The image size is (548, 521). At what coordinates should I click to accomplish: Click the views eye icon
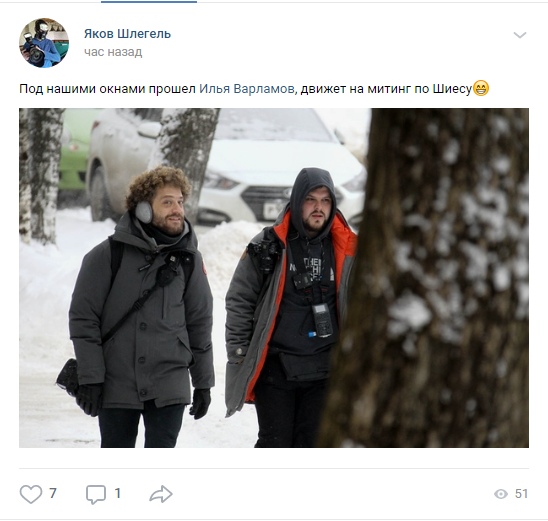(x=501, y=494)
